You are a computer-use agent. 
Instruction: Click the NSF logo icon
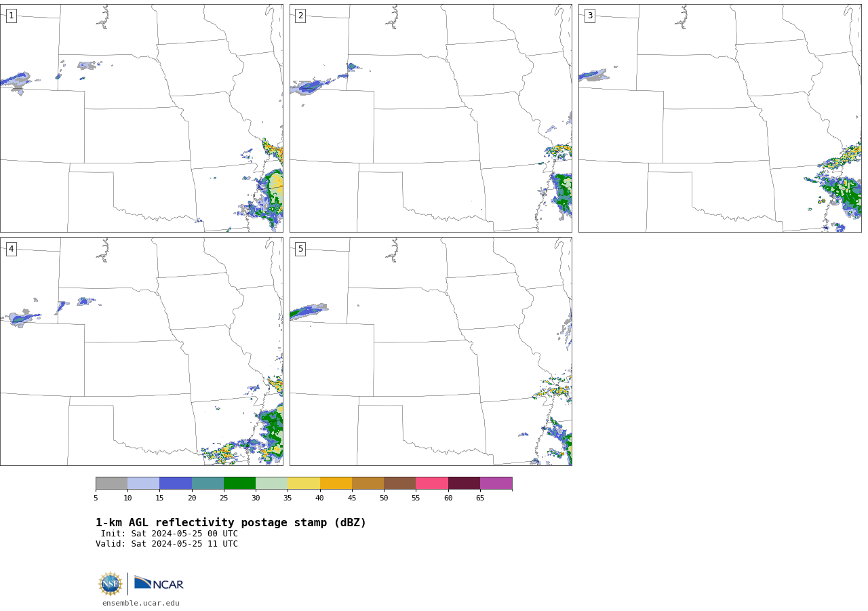point(111,584)
